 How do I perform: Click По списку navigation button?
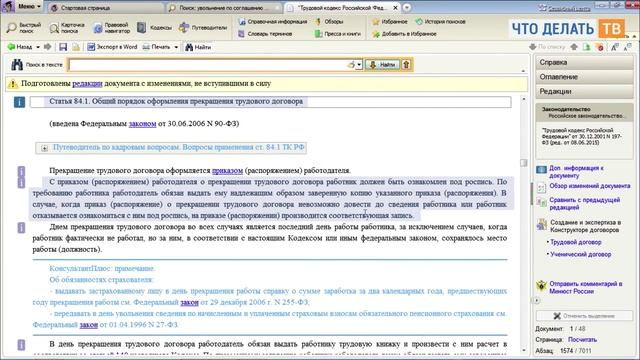point(547,47)
